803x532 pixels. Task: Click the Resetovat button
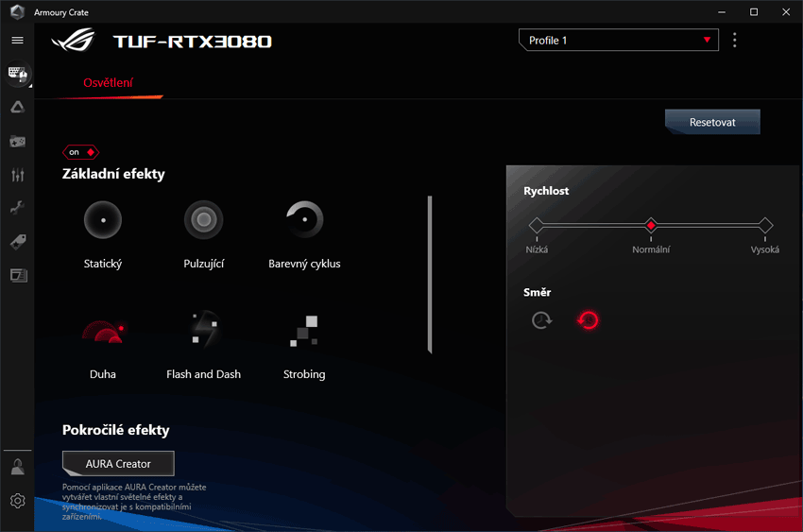coord(712,122)
